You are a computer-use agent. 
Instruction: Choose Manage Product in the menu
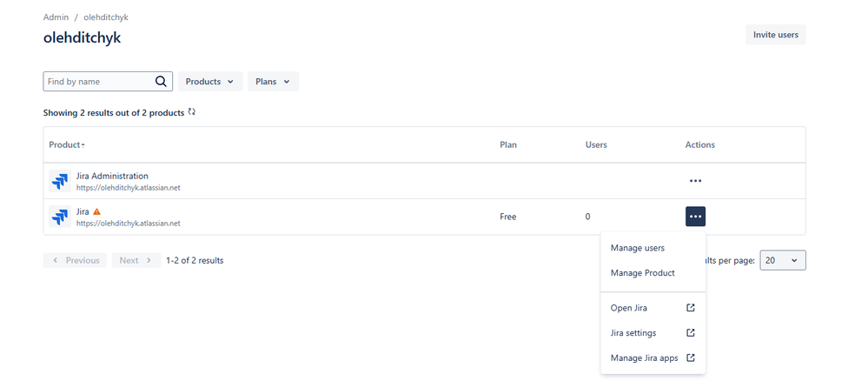(x=642, y=273)
